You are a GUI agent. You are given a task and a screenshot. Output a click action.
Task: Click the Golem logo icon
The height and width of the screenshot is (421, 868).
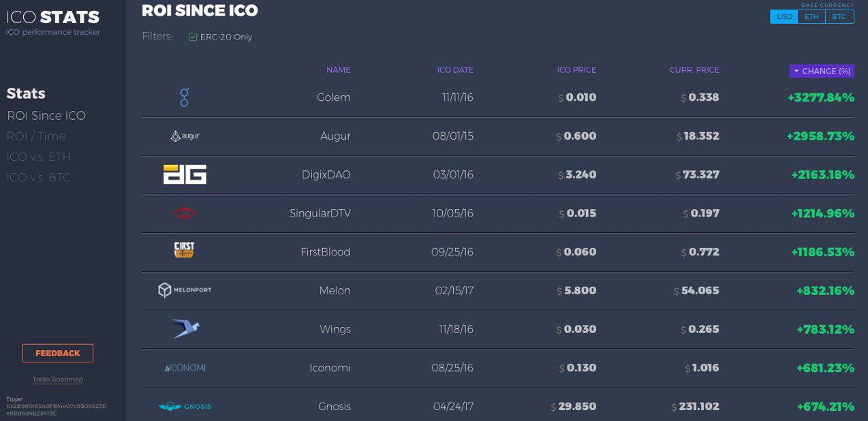pyautogui.click(x=184, y=97)
